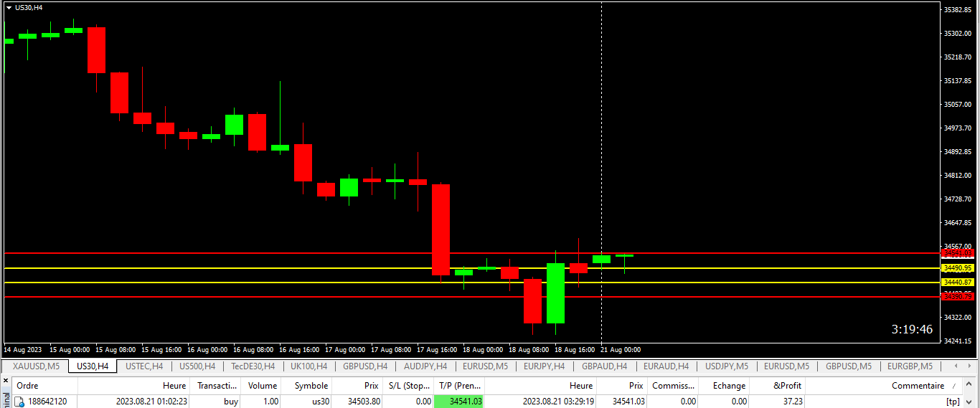
Task: Sort orders by the &Profit column header
Action: point(787,386)
